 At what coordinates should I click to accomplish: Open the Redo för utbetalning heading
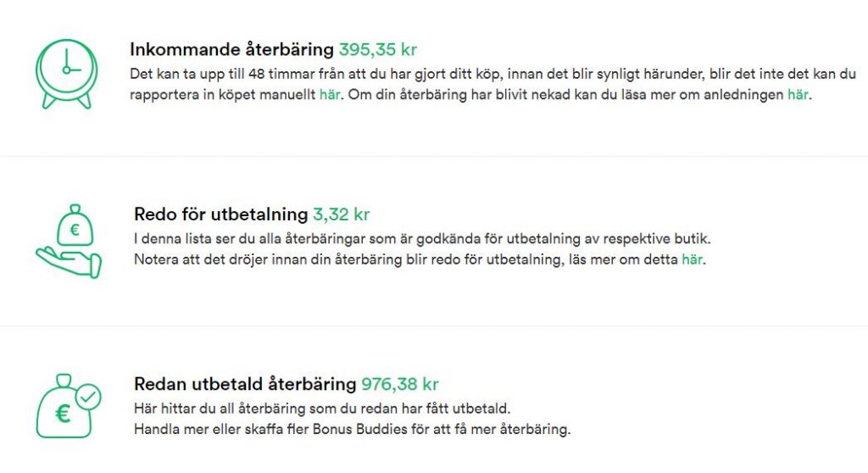click(x=221, y=214)
